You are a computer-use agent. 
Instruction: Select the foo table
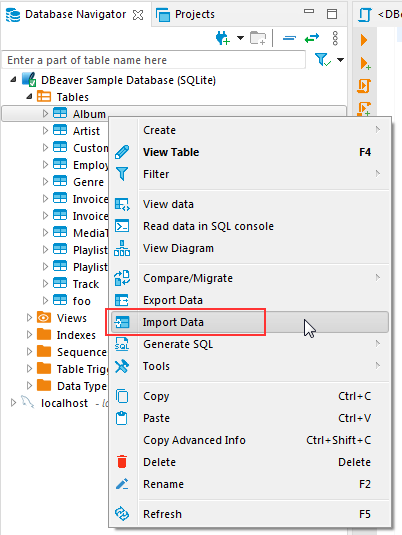(81, 301)
